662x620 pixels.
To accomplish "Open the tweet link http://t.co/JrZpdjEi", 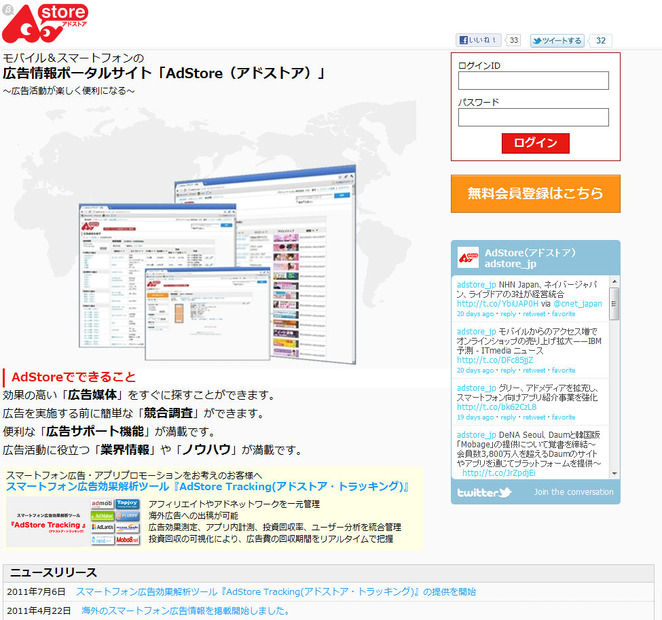I will pyautogui.click(x=499, y=473).
